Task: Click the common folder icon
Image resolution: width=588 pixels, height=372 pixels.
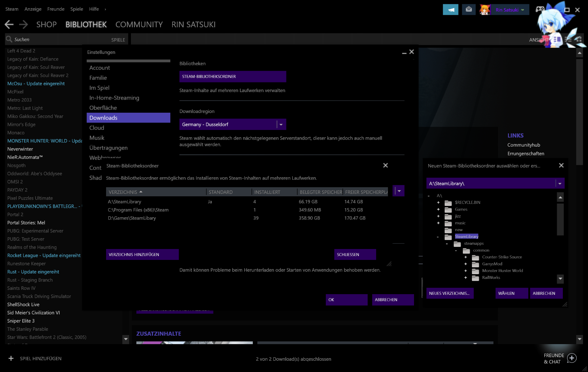Action: tap(466, 251)
